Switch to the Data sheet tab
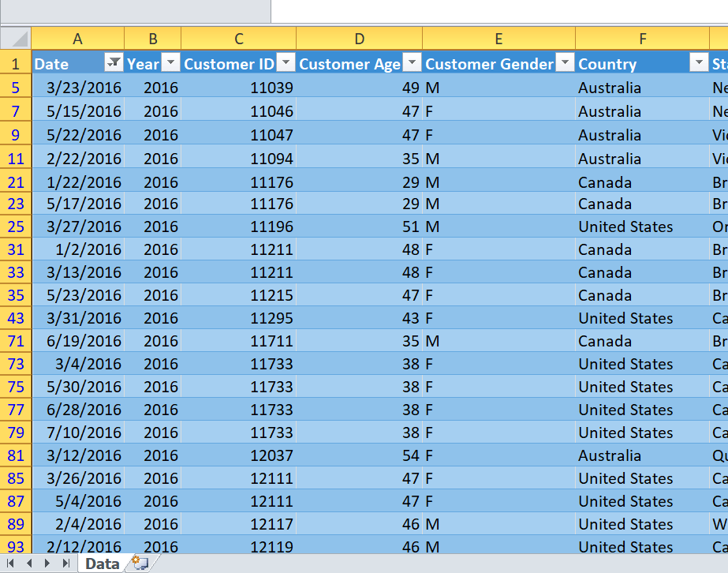728x573 pixels. [x=102, y=564]
